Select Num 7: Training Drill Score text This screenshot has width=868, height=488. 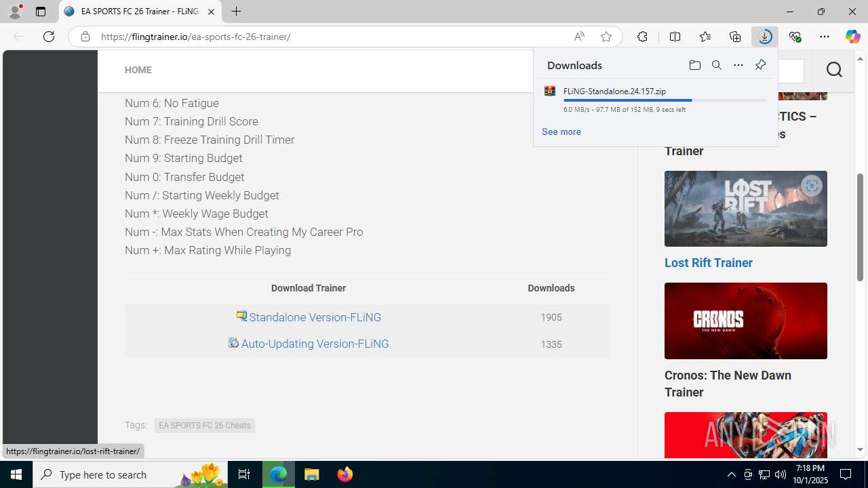pos(191,121)
